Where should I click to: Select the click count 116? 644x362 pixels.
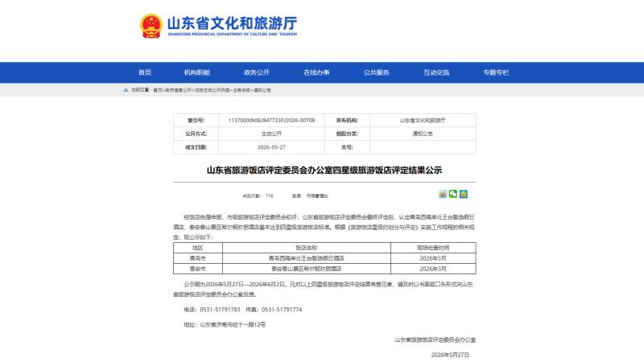tap(270, 195)
